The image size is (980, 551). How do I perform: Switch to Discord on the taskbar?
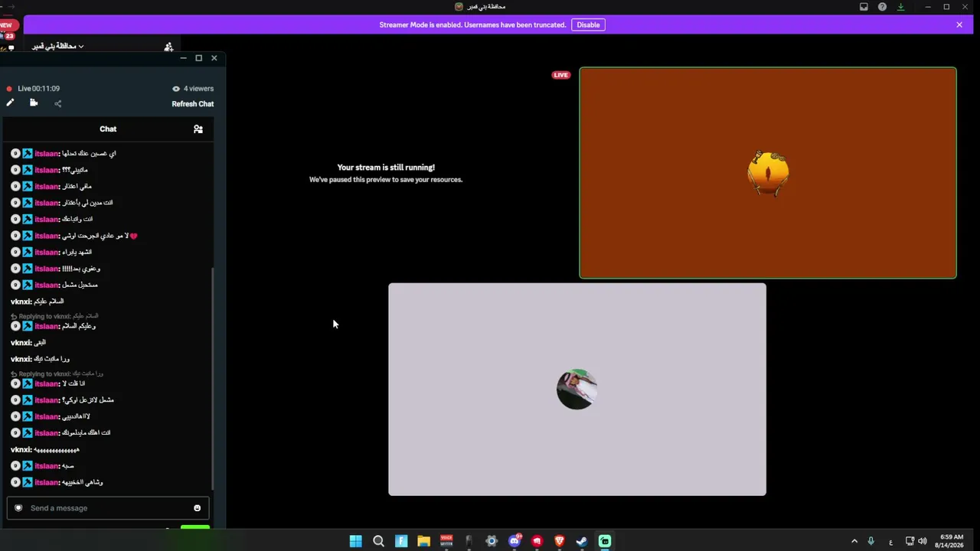(514, 541)
